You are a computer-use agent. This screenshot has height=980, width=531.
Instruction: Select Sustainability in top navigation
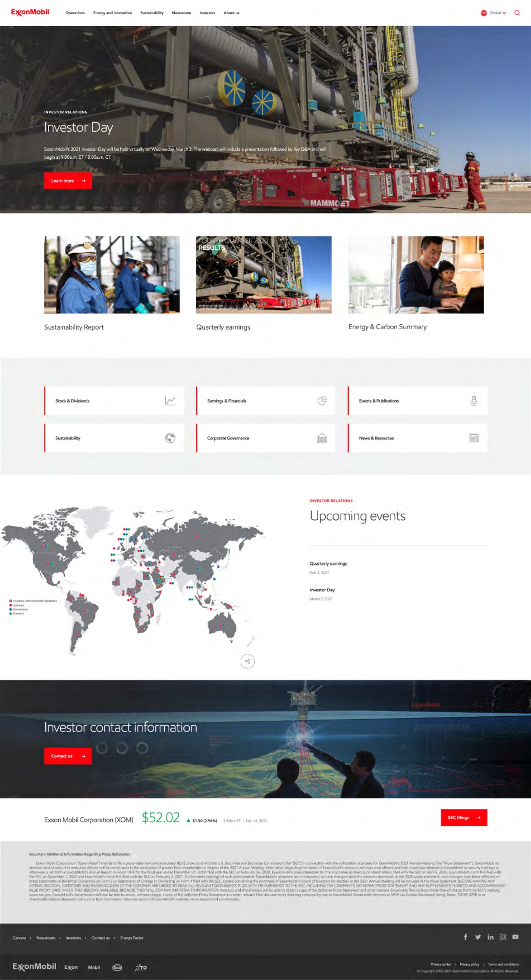click(x=152, y=13)
